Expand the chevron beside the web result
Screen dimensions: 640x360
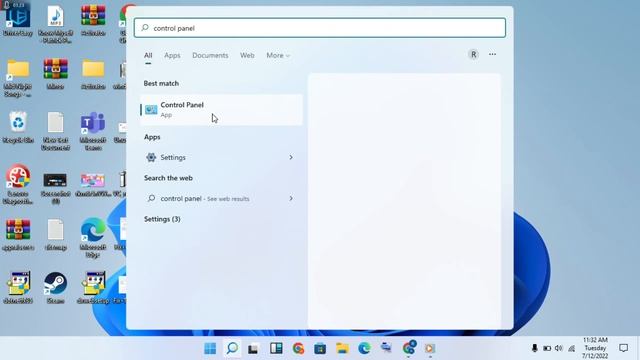pyautogui.click(x=291, y=198)
